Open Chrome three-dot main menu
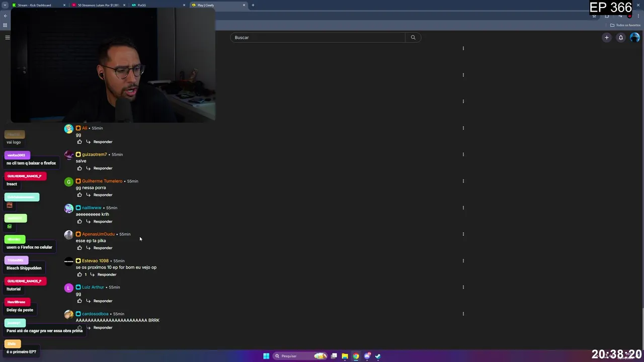Viewport: 644px width, 362px height. 638,16
